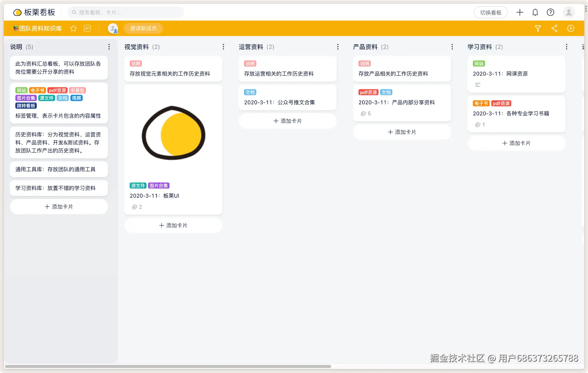
Task: Star the 团队资料知识库 board
Action: click(x=73, y=28)
